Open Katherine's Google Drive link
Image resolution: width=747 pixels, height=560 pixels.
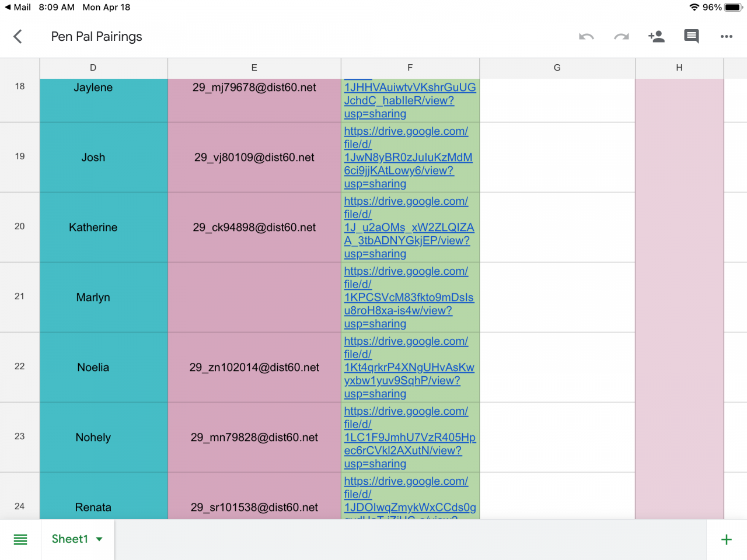click(409, 228)
